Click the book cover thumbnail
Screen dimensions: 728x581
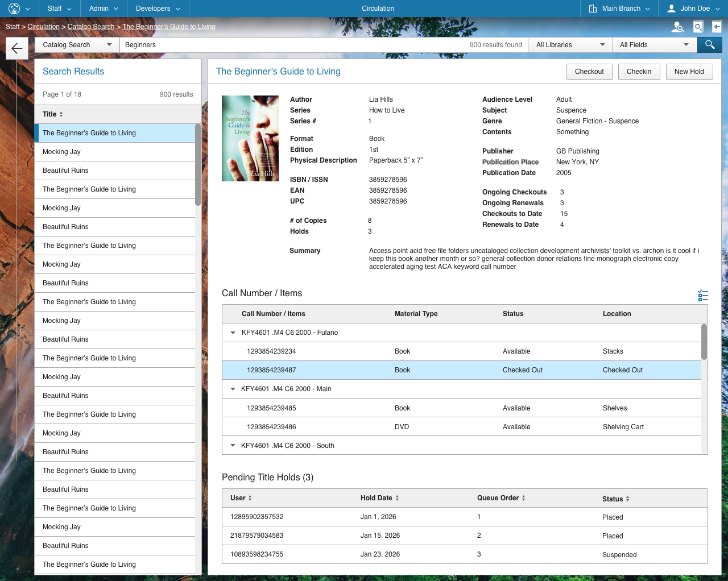(250, 138)
